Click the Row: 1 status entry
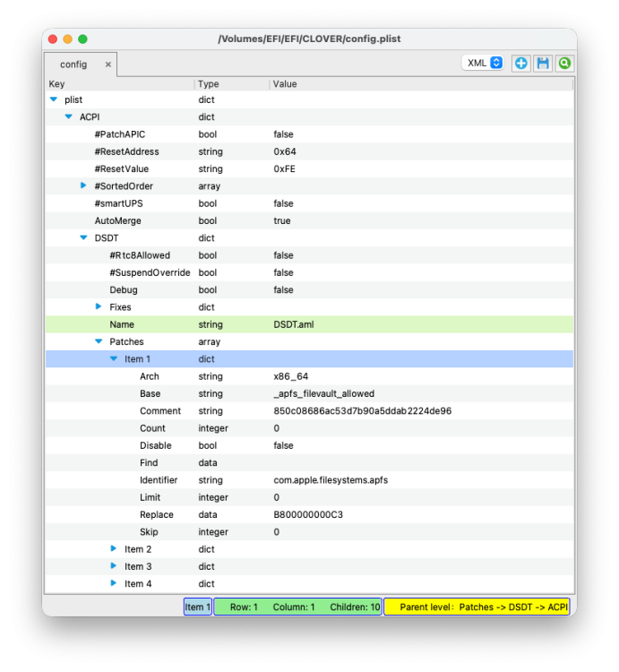 [244, 607]
